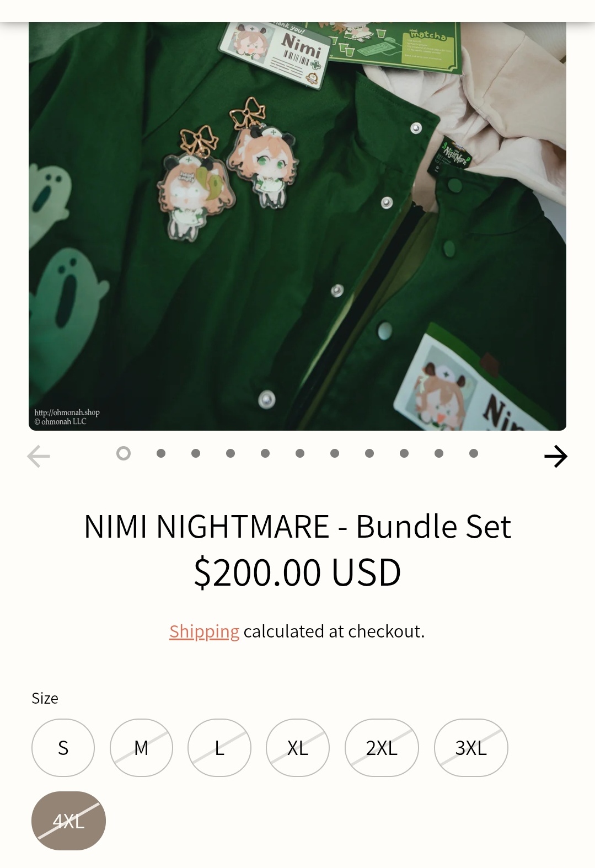Image resolution: width=595 pixels, height=868 pixels.
Task: Choose size M option
Action: click(x=141, y=748)
